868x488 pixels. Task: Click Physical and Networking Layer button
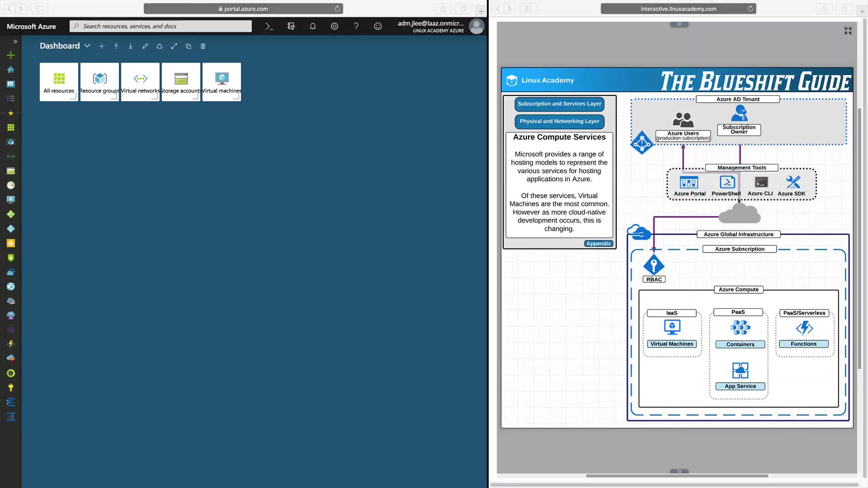tap(559, 121)
